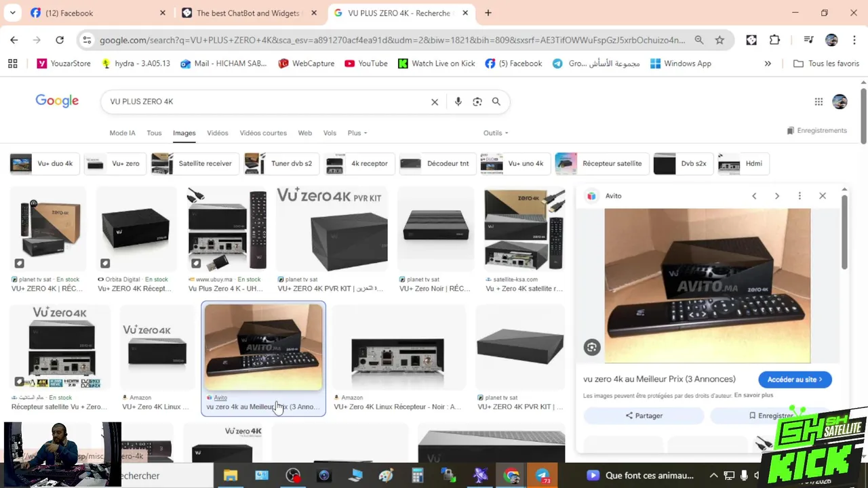Open Chrome icon in the taskbar

click(x=512, y=476)
